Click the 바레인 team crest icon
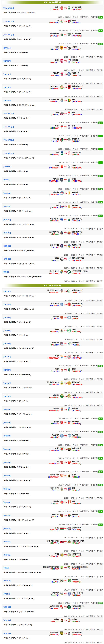The height and width of the screenshot is (644, 104). pyautogui.click(x=62, y=8)
